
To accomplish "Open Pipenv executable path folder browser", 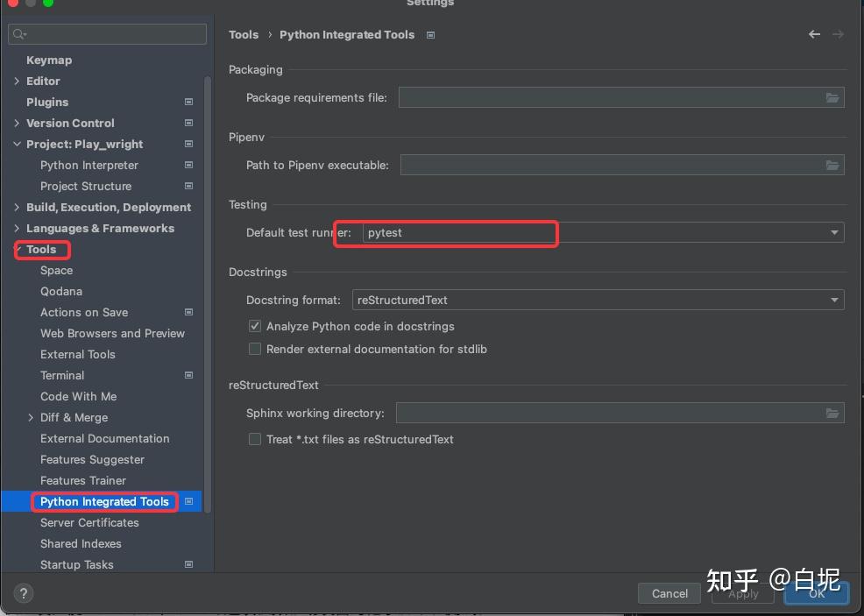I will point(832,166).
